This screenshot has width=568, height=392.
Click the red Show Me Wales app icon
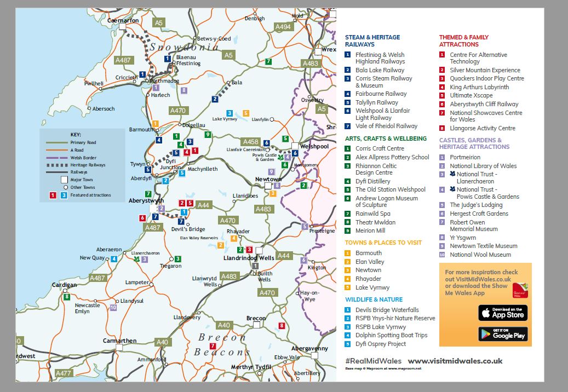520,290
